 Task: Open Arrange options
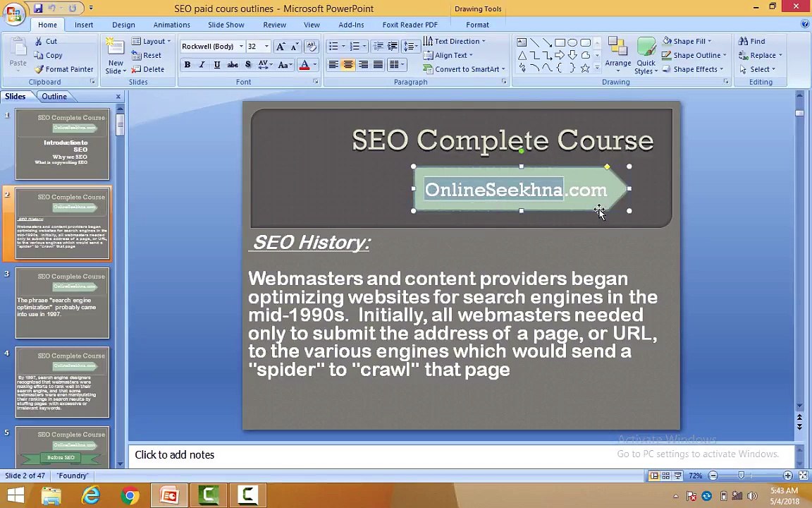[617, 54]
